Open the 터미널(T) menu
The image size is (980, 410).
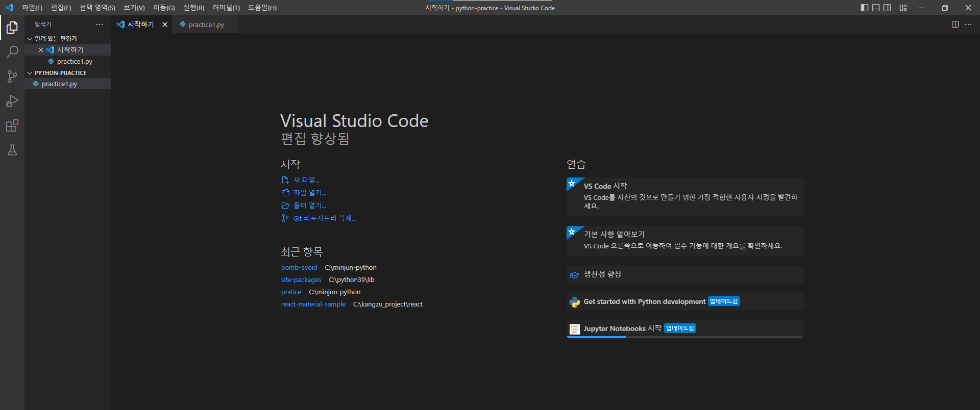coord(227,8)
